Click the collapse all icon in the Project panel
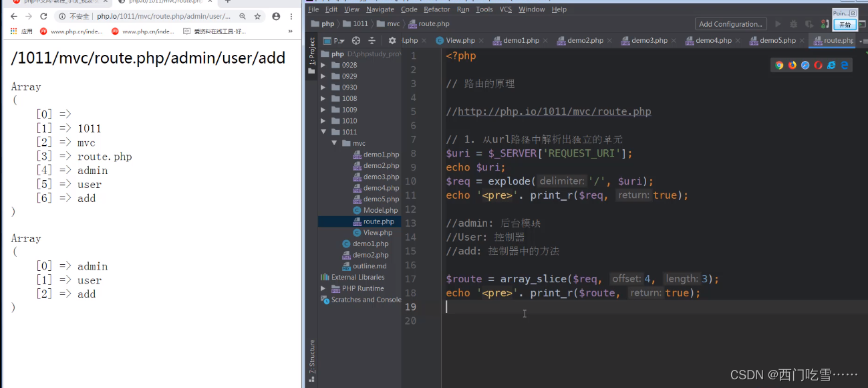 (x=372, y=40)
